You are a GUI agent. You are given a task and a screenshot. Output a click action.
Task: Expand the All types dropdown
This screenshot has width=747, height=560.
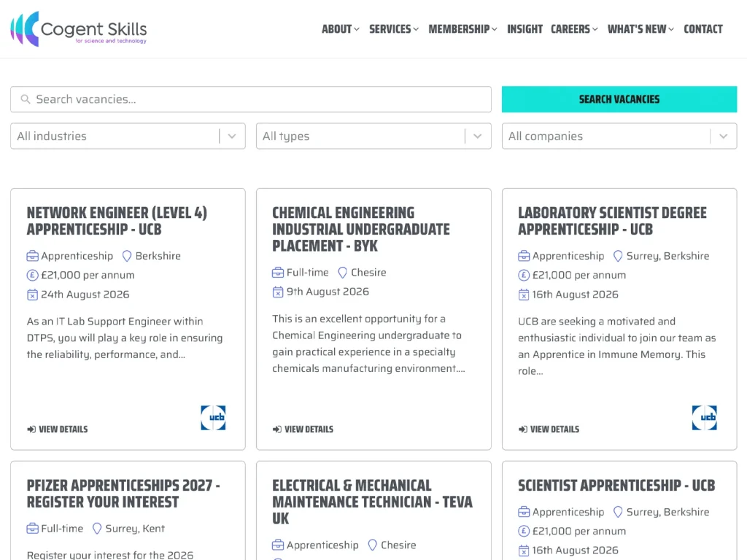373,136
